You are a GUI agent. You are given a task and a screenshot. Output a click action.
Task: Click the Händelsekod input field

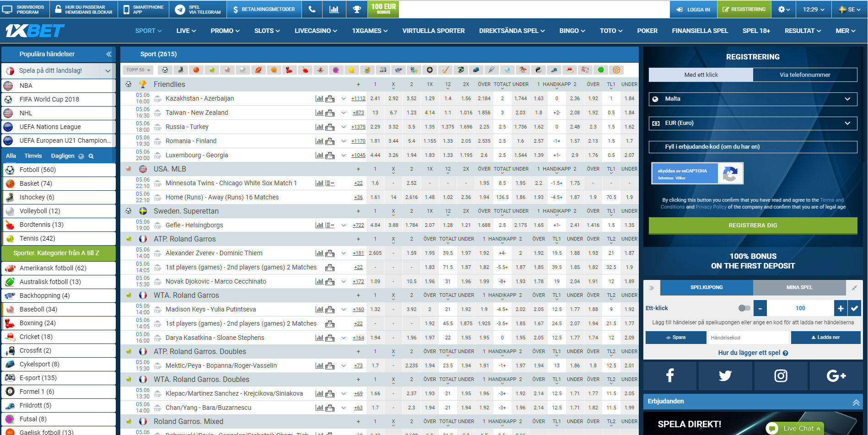click(749, 338)
